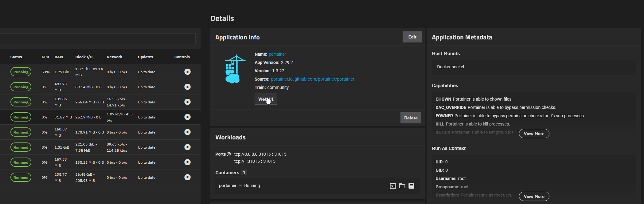Select the row with 1.37 TiB block I/O
The height and width of the screenshot is (204, 644).
click(x=100, y=72)
